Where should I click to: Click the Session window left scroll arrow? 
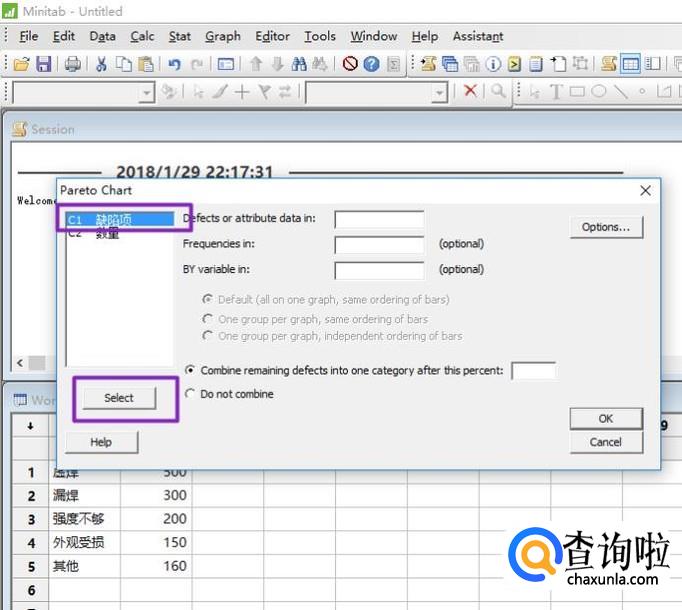tap(20, 362)
